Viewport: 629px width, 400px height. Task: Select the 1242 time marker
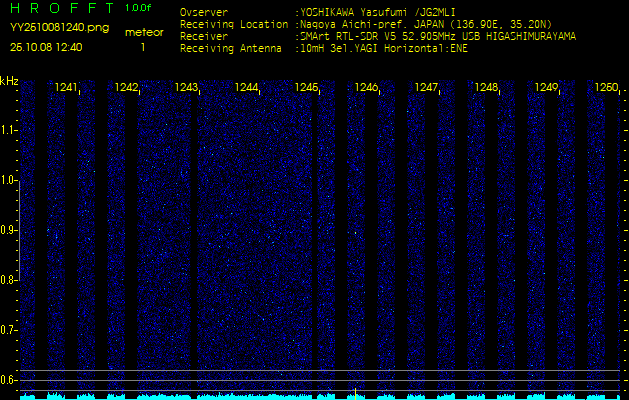pos(127,88)
